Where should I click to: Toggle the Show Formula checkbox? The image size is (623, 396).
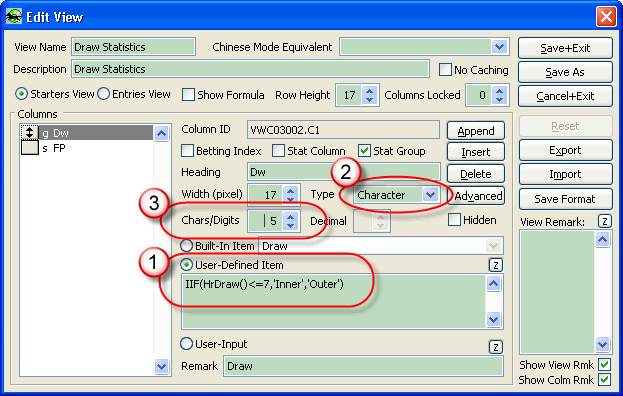click(x=188, y=95)
